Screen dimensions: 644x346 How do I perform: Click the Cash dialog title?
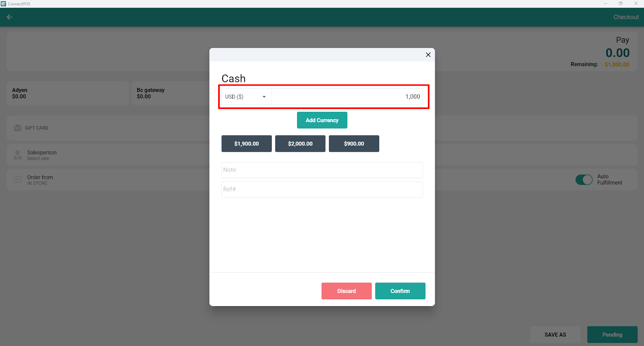233,78
